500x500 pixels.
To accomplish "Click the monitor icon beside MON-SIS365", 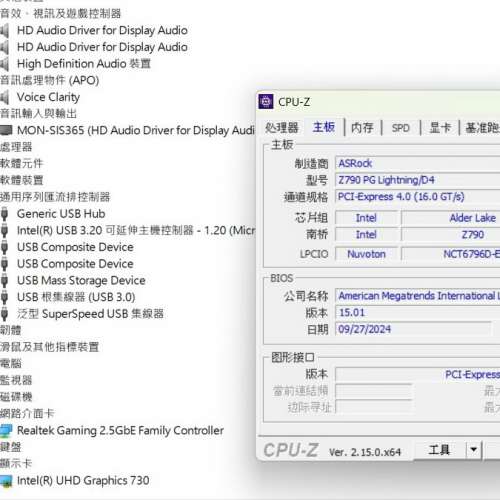I will coord(6,130).
